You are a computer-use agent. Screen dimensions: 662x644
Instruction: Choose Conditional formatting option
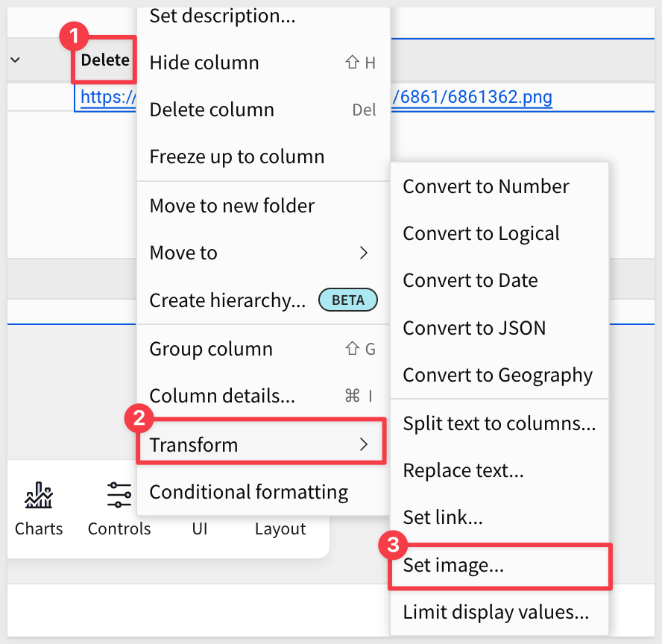tap(248, 493)
